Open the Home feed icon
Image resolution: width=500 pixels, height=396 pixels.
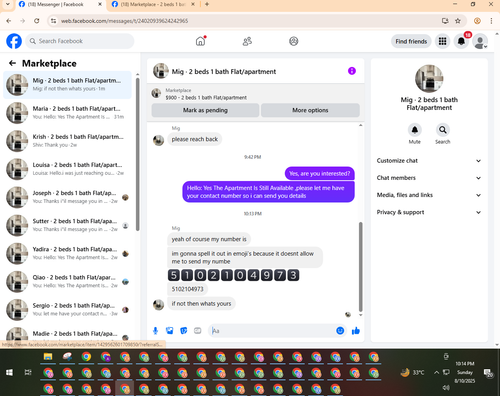click(200, 41)
